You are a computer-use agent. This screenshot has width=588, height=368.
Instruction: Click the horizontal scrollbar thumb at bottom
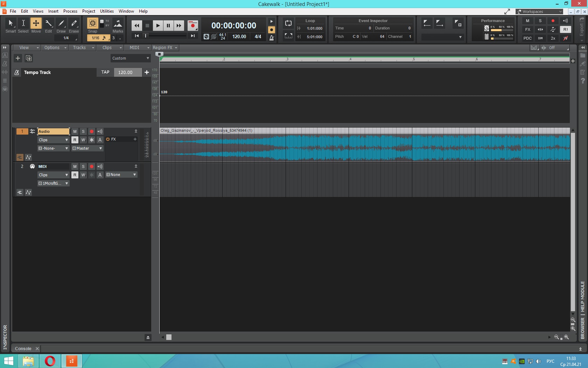tap(169, 337)
